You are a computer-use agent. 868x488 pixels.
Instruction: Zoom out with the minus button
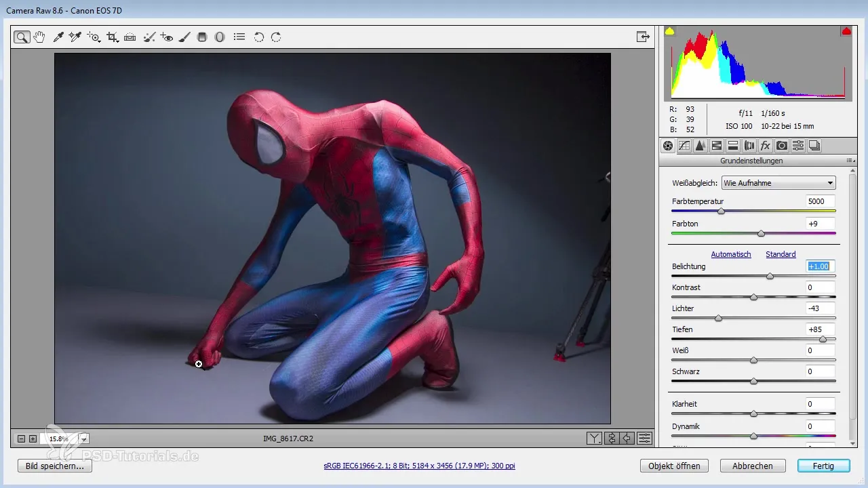[x=21, y=439]
